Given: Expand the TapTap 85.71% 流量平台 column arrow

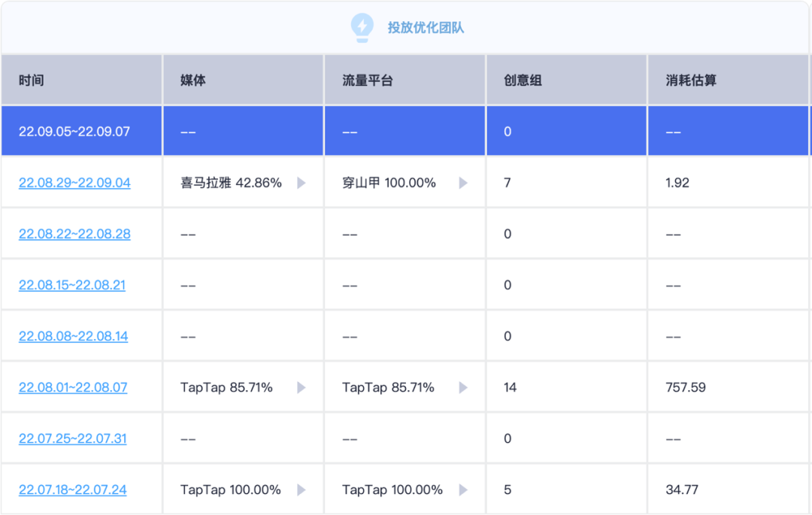Looking at the screenshot, I should coord(463,388).
